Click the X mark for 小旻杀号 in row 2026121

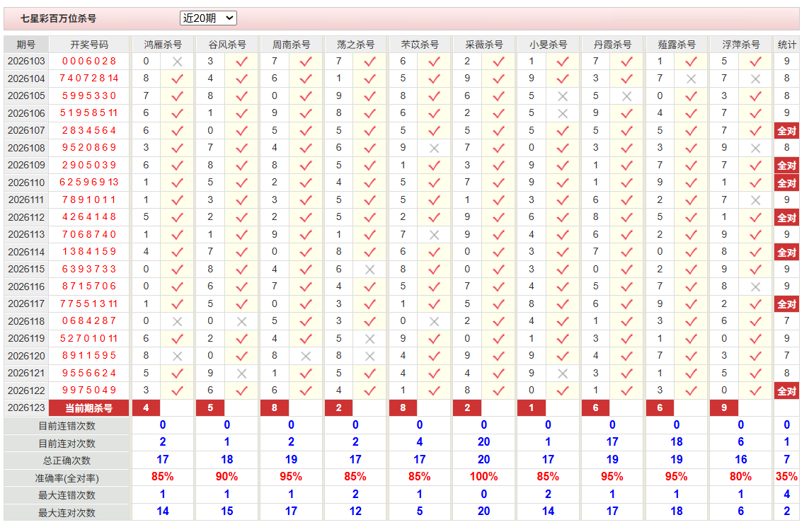(563, 374)
